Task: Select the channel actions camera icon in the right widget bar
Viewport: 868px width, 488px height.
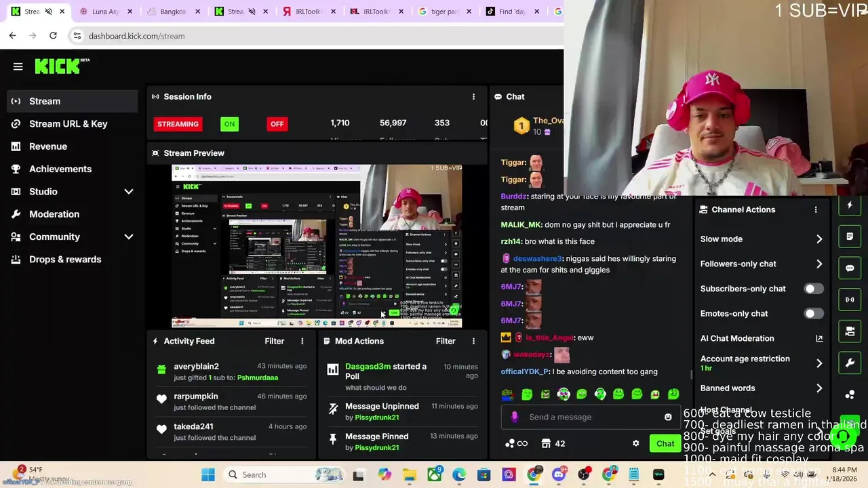Action: 850,331
